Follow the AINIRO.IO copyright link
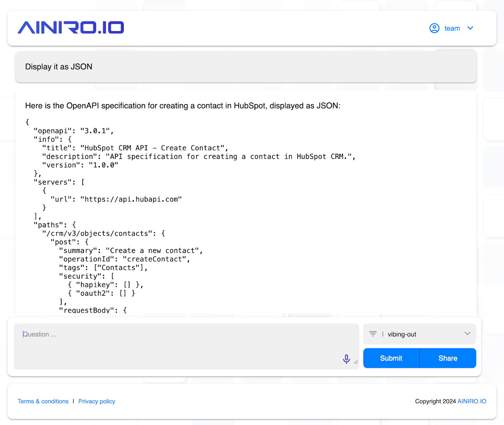Image resolution: width=504 pixels, height=425 pixels. pyautogui.click(x=472, y=402)
